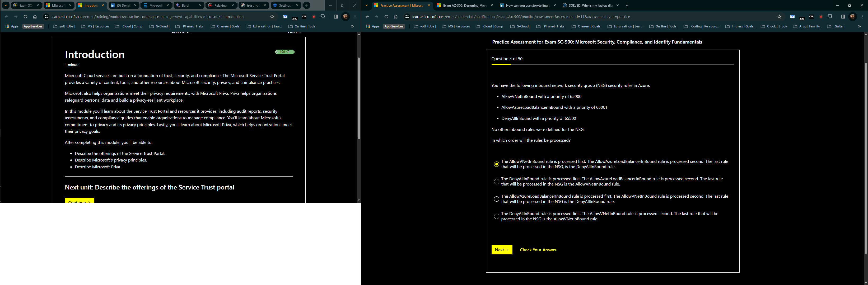Expand tab search dropdown in right browser window
Screen dimensions: 868x285
pyautogui.click(x=367, y=5)
